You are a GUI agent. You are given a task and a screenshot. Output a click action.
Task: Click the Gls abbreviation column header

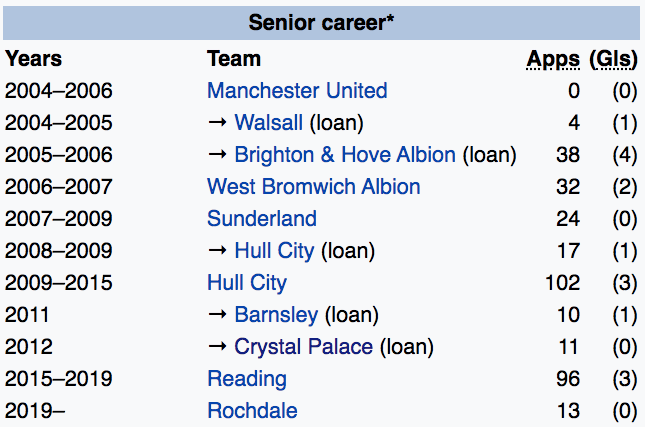click(613, 59)
